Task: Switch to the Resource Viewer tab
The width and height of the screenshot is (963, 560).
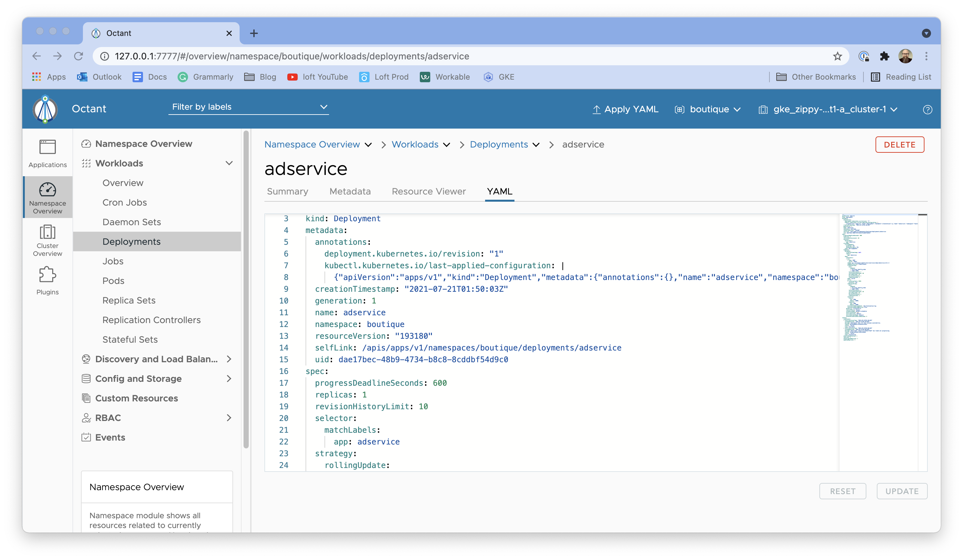Action: (428, 191)
